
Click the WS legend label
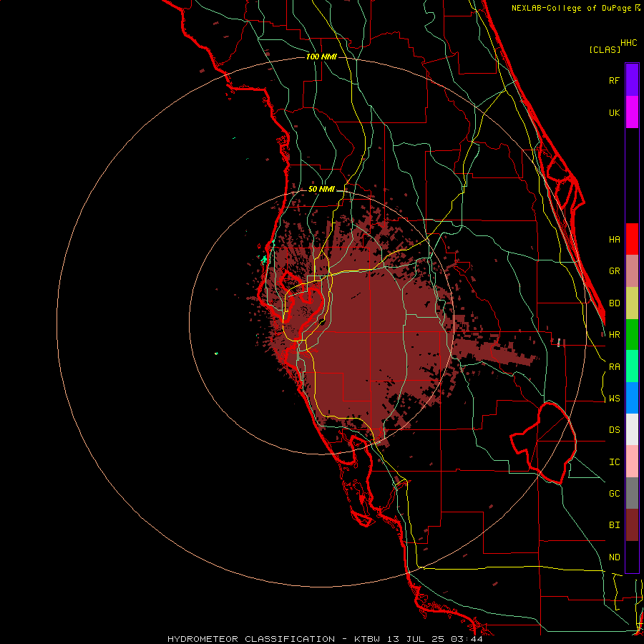click(614, 399)
